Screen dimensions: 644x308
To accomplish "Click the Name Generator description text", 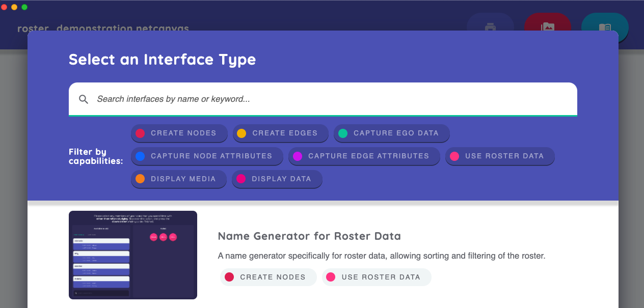I will point(381,256).
